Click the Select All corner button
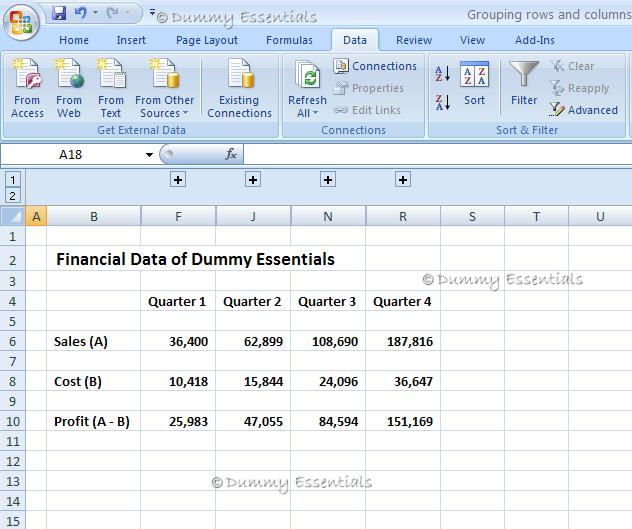Viewport: 632px width, 529px height. [x=13, y=216]
